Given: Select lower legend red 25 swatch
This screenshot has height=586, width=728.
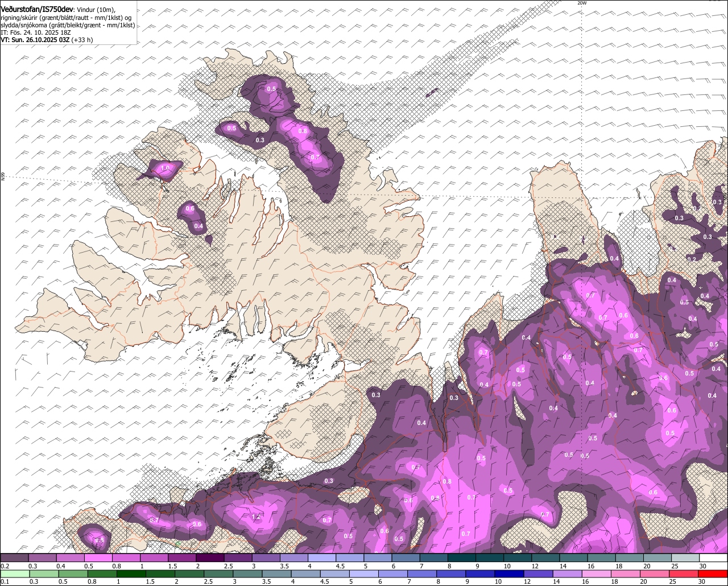Looking at the screenshot, I should coord(683,574).
